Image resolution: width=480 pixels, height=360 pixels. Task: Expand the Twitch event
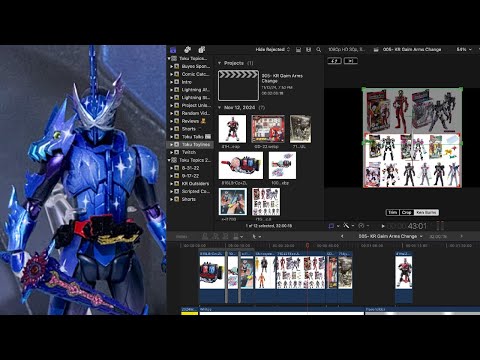(x=172, y=152)
